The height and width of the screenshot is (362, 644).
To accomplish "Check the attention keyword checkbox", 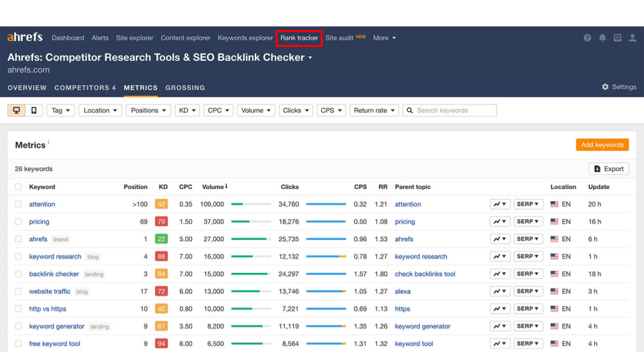I will point(18,204).
